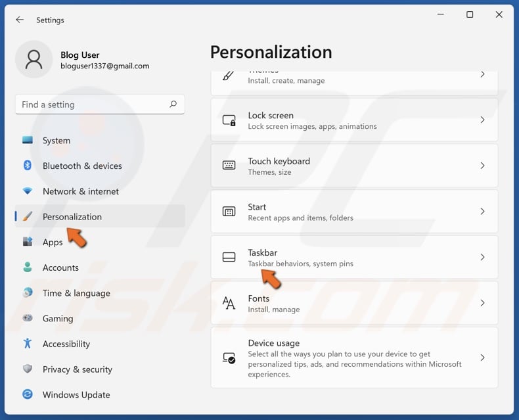519x420 pixels.
Task: Click the Taskbar icon
Action: 229,257
